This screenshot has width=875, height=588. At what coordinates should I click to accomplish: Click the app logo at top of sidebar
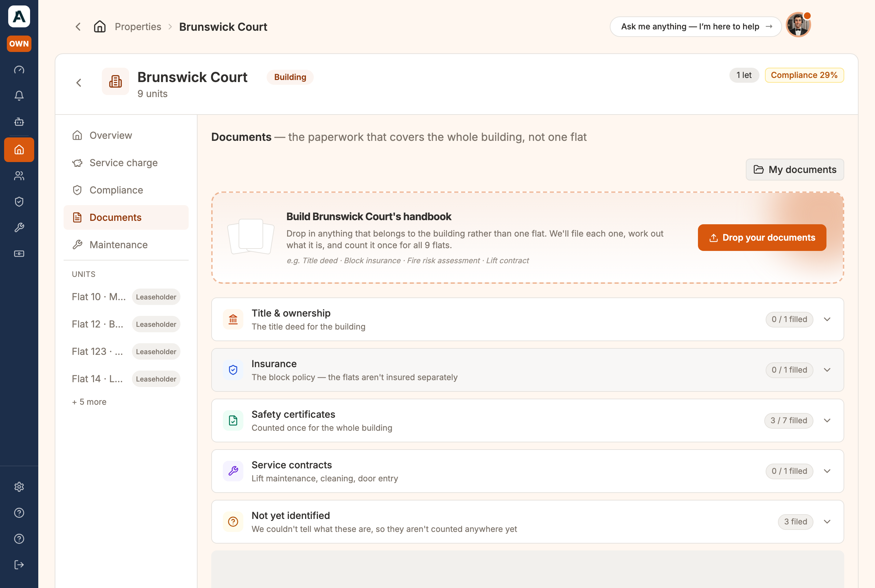tap(19, 16)
